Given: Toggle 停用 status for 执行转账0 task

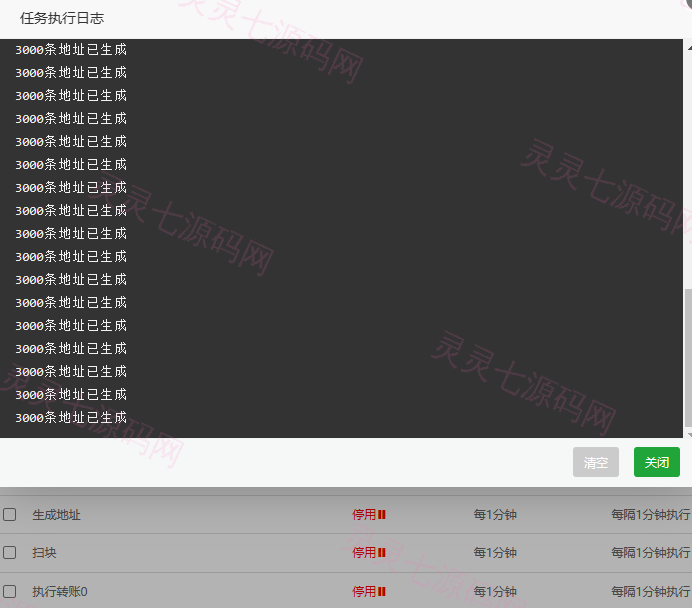Looking at the screenshot, I should 369,591.
